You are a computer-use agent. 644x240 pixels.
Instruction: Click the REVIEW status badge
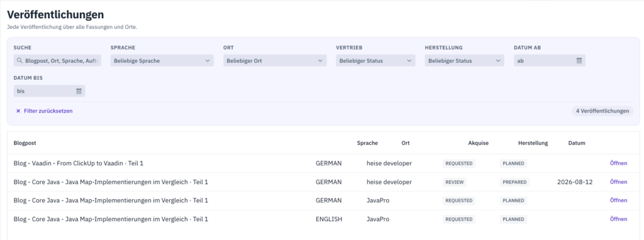point(454,182)
